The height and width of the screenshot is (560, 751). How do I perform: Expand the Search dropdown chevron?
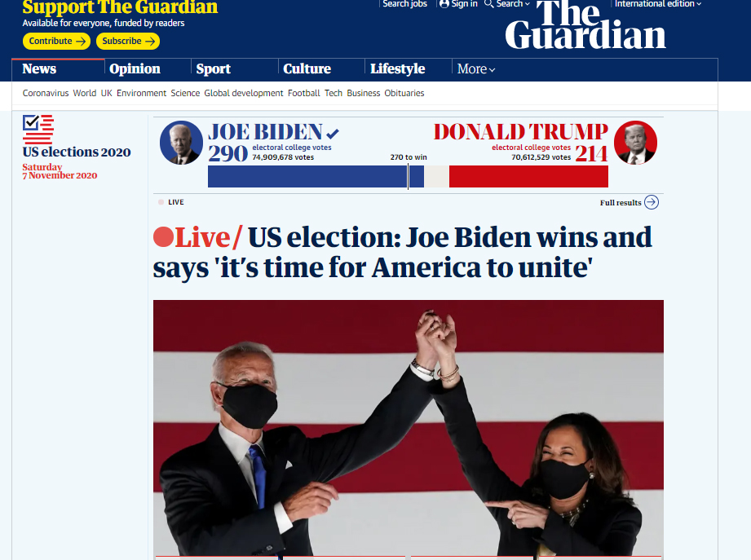[528, 4]
